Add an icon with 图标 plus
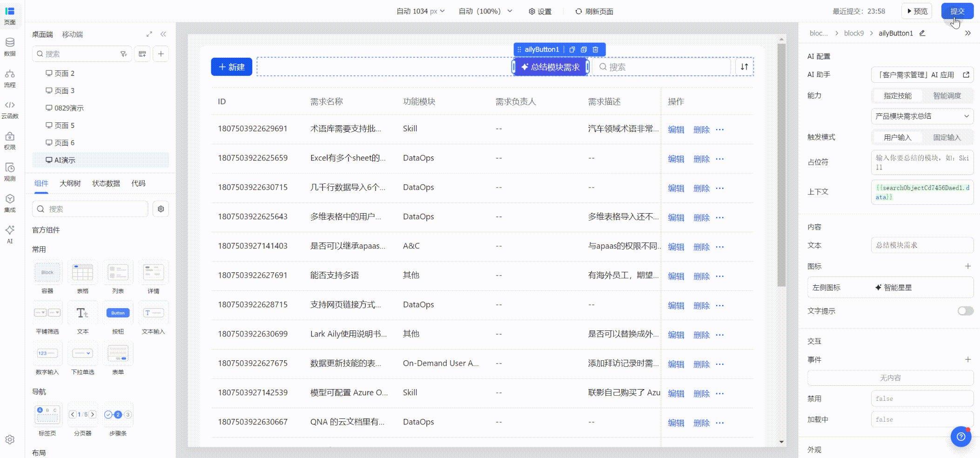This screenshot has width=980, height=458. 968,266
